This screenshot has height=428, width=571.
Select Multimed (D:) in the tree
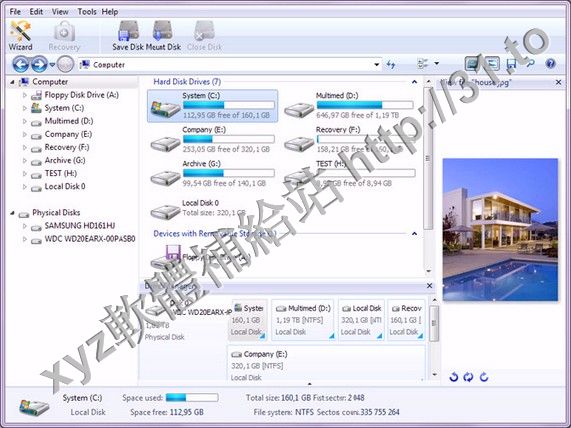tap(68, 121)
